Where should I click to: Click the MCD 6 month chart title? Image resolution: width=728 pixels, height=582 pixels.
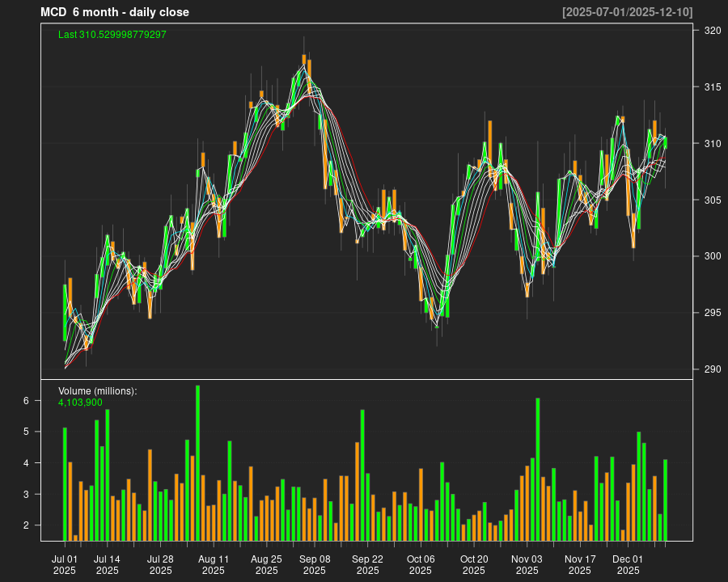115,12
